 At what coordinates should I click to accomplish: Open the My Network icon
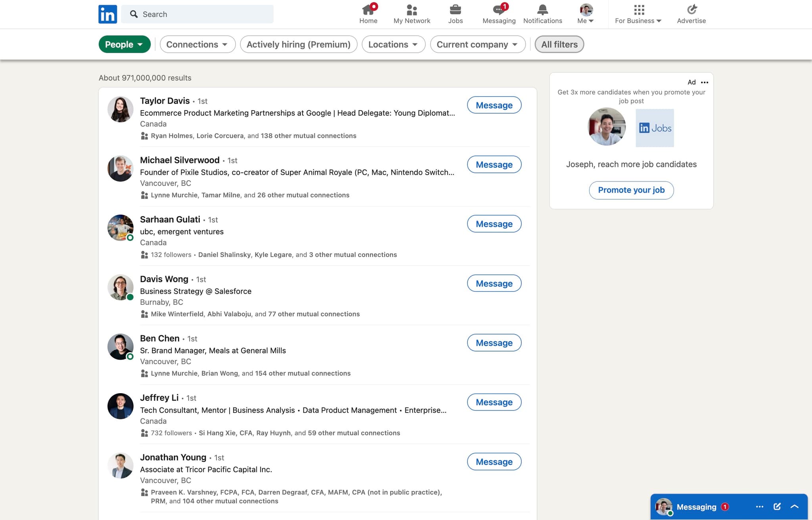click(412, 11)
